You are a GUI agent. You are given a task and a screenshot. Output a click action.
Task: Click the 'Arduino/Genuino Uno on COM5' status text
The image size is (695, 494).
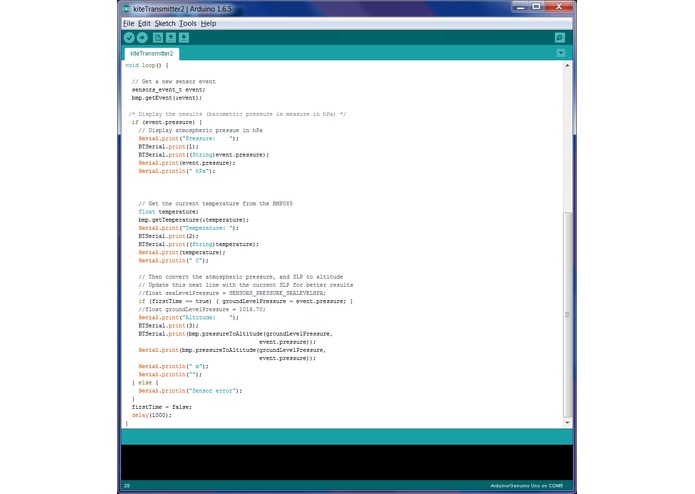point(527,486)
